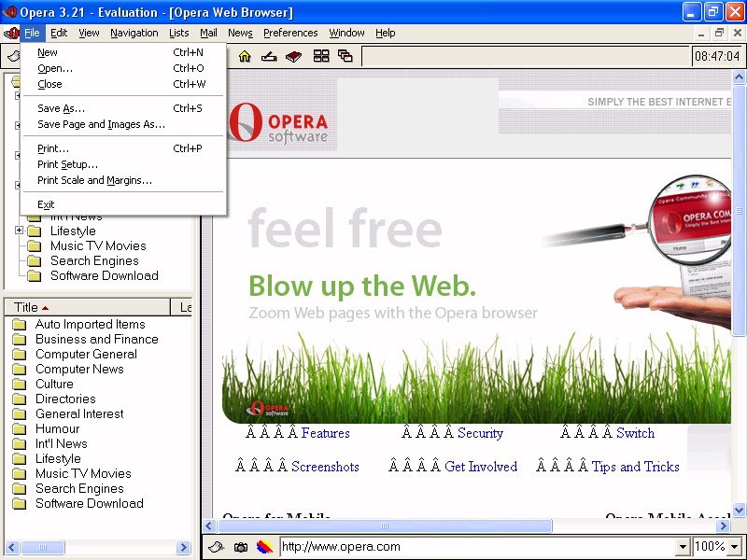Click hotlist panel's horizontal scroll left arrow

click(12, 547)
